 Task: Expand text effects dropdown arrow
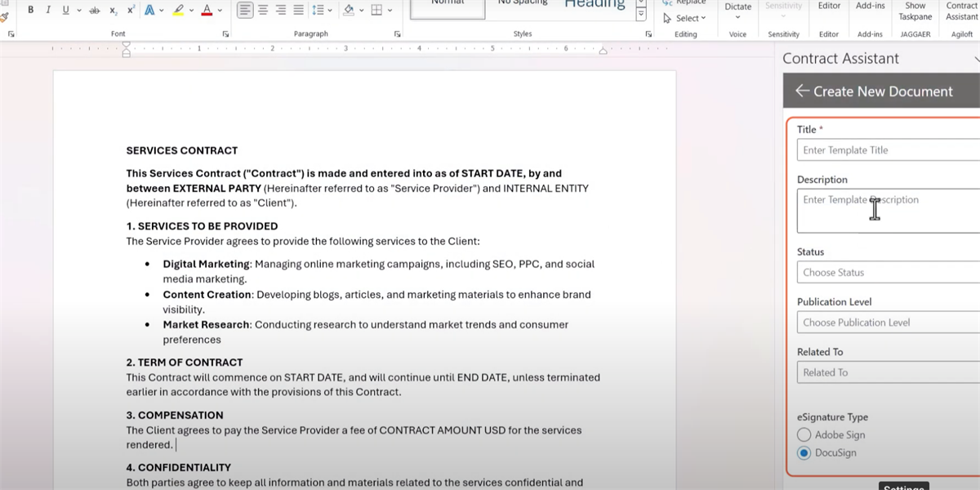pyautogui.click(x=162, y=10)
